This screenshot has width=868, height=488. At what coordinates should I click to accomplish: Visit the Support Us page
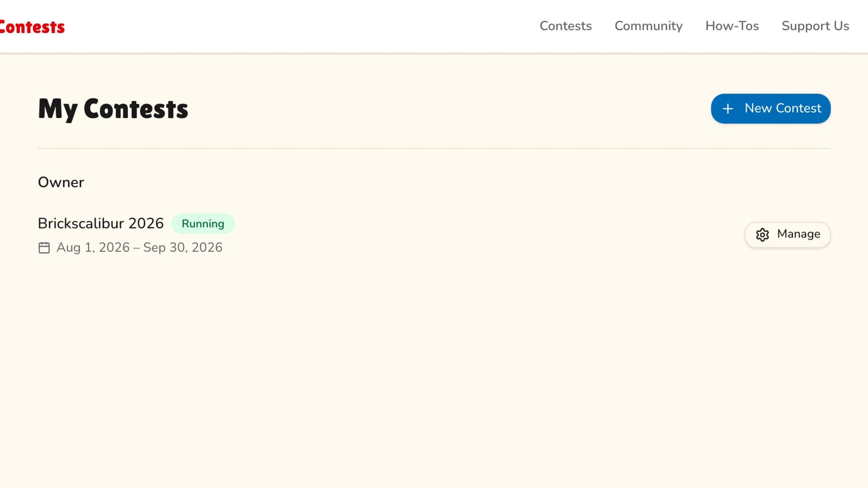815,26
